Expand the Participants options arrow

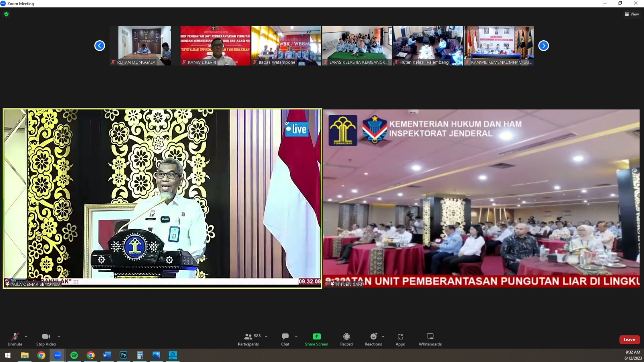tap(266, 337)
